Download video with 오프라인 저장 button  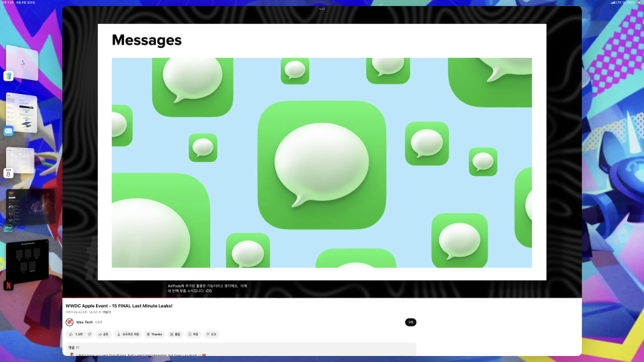[128, 335]
